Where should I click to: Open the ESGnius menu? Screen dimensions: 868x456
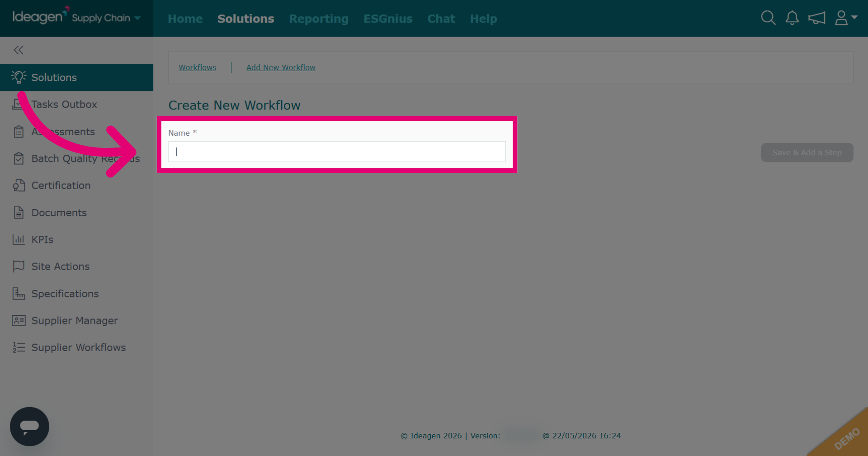pos(388,19)
